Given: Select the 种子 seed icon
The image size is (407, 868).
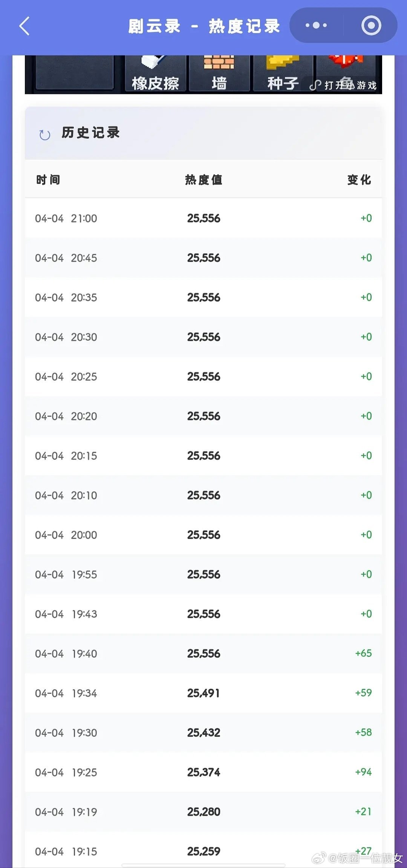Looking at the screenshot, I should [283, 74].
